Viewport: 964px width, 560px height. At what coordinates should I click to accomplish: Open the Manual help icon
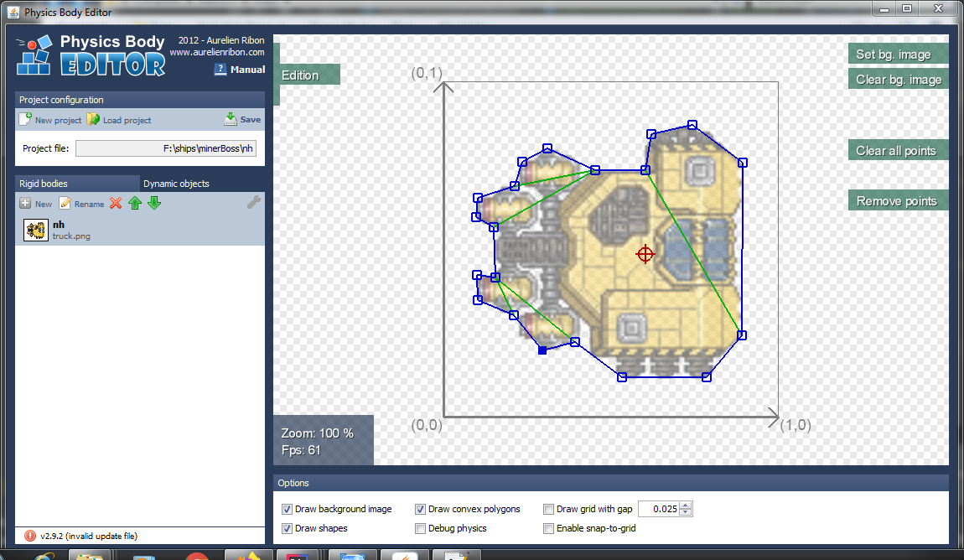pyautogui.click(x=220, y=70)
